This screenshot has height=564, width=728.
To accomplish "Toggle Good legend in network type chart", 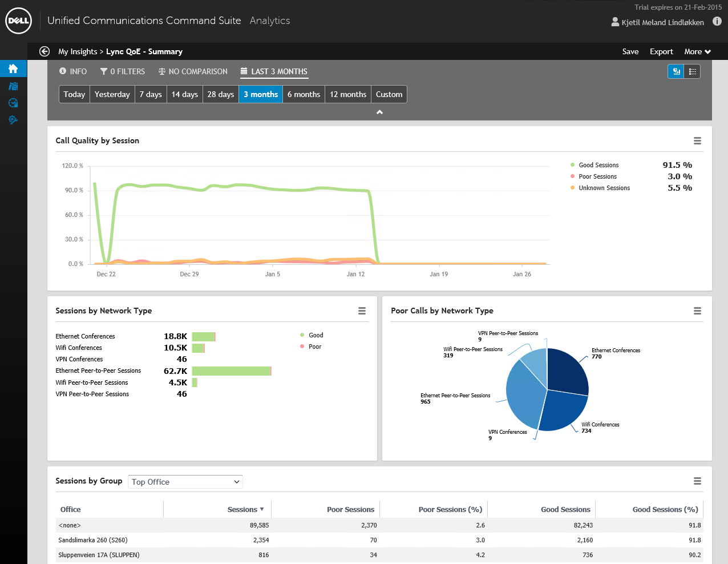I will (x=312, y=335).
